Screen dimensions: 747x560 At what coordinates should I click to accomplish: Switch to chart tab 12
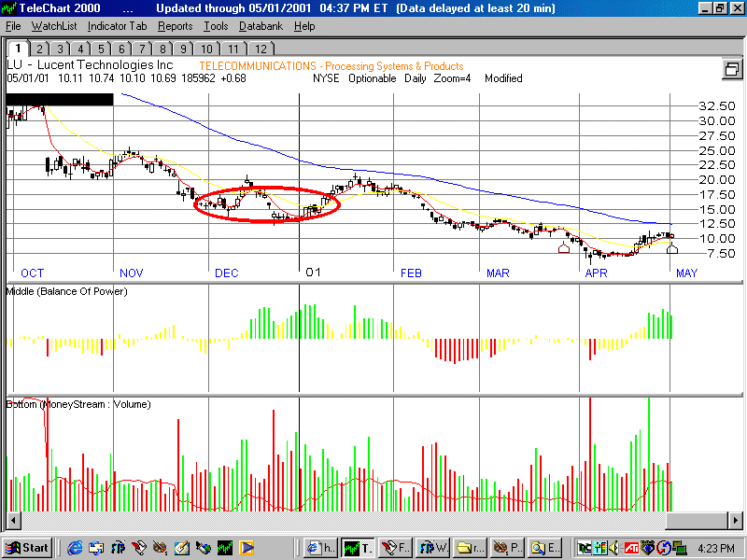(261, 49)
